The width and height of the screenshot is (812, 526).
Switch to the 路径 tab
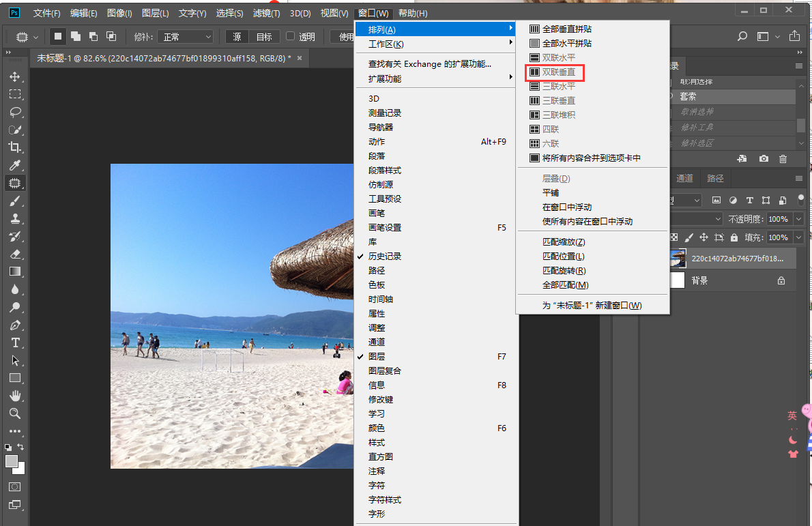click(715, 179)
